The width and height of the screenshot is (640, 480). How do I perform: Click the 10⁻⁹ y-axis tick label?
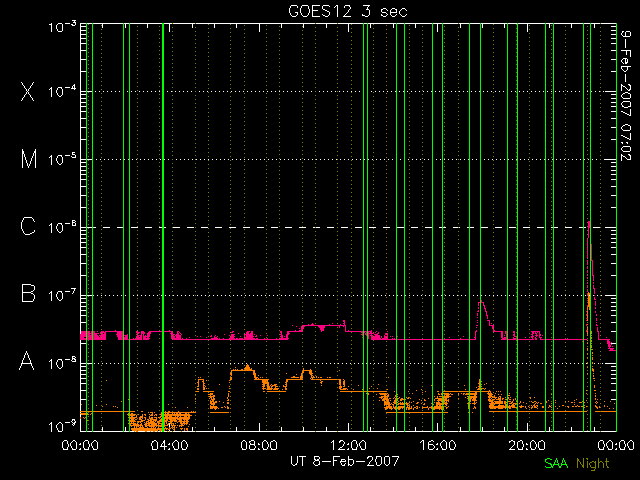coord(62,427)
